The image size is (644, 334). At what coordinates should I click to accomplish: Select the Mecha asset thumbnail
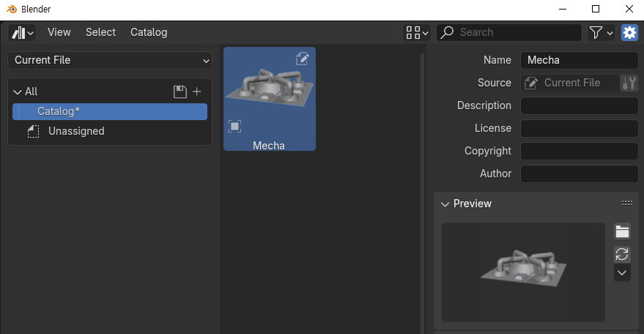(x=270, y=99)
